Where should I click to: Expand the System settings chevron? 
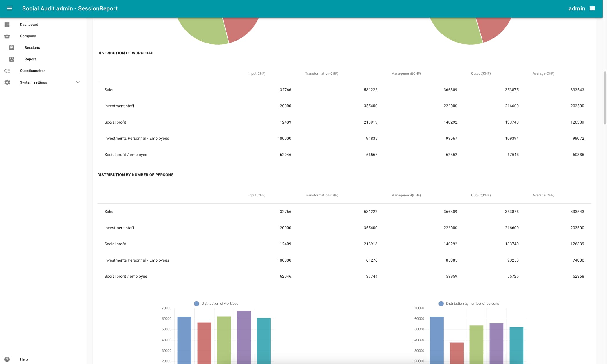point(78,82)
